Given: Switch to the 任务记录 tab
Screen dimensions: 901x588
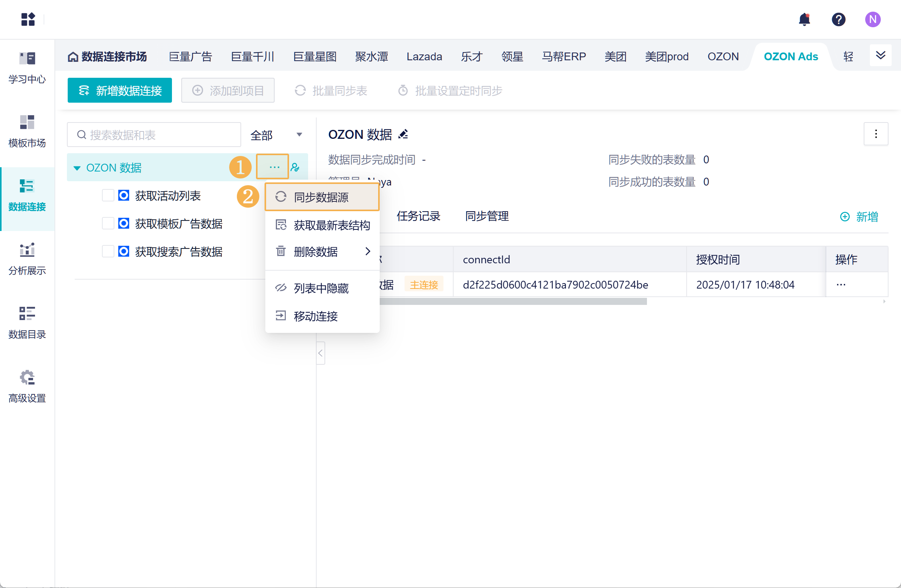Looking at the screenshot, I should pyautogui.click(x=419, y=216).
